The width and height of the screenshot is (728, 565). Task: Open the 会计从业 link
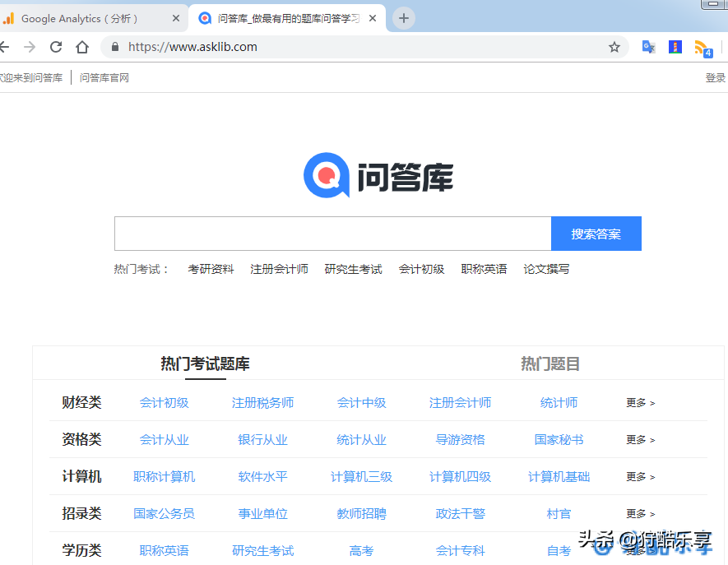coord(165,440)
